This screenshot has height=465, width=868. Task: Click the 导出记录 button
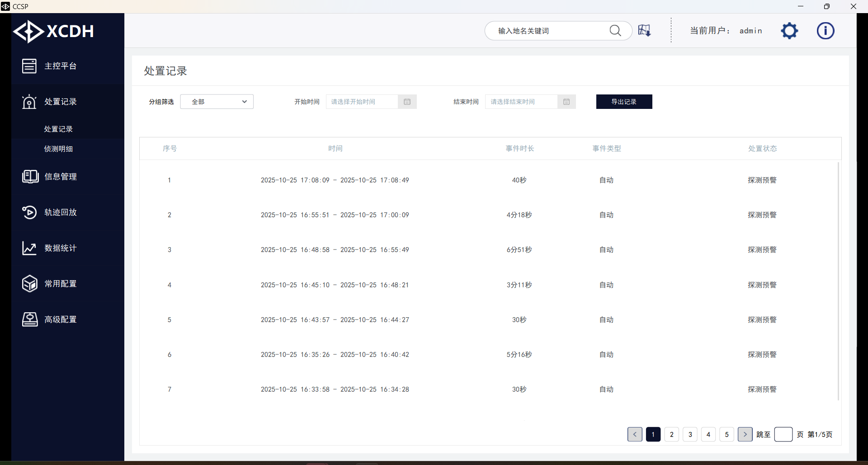[624, 102]
